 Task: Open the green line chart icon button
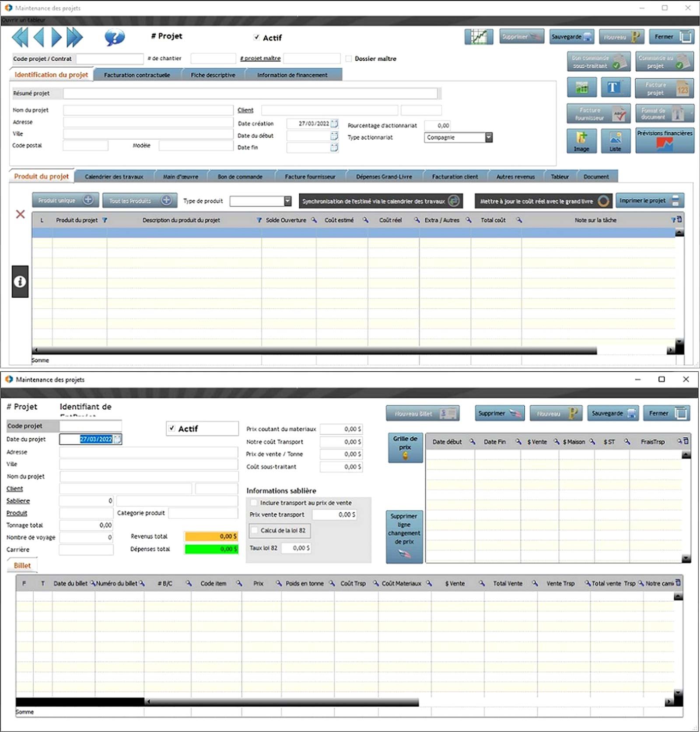479,37
